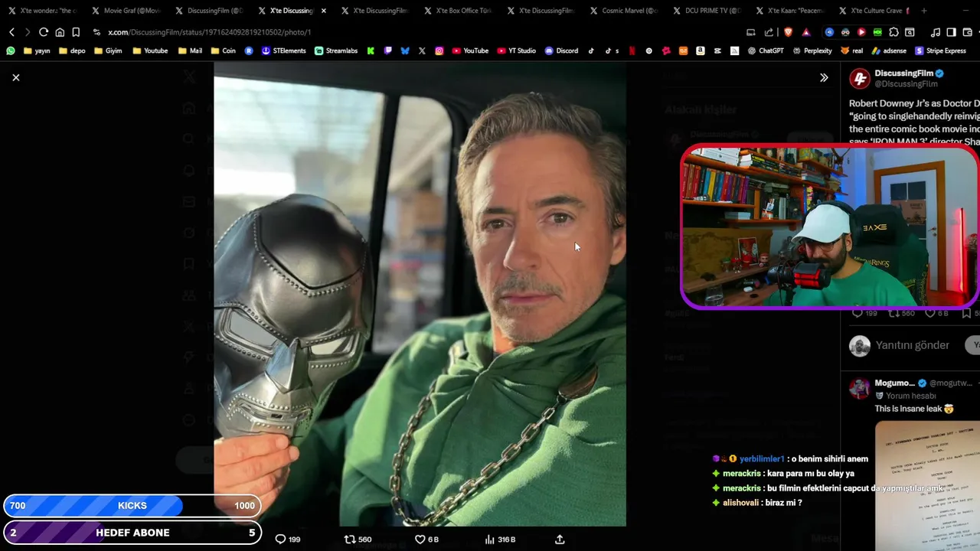
Task: Open the Amazon bookmark icon
Action: pos(701,51)
